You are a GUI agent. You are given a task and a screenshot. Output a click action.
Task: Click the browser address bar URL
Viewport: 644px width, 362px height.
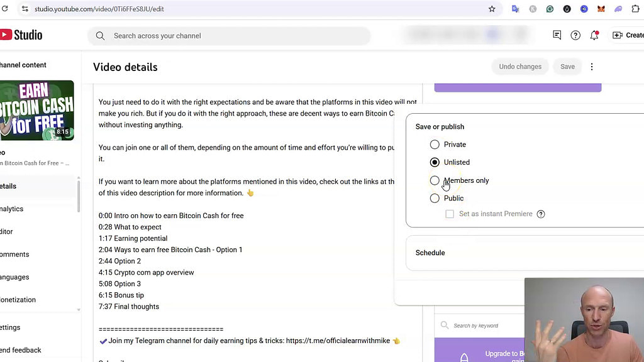tap(99, 9)
